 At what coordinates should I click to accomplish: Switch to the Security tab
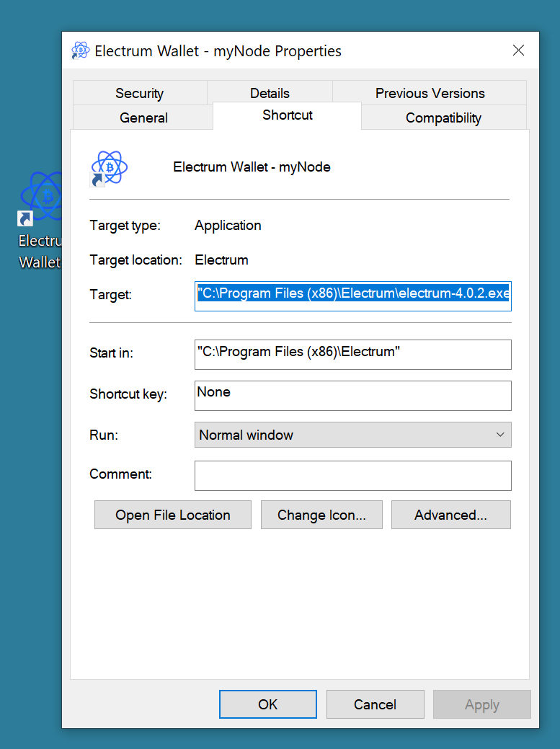pyautogui.click(x=139, y=93)
